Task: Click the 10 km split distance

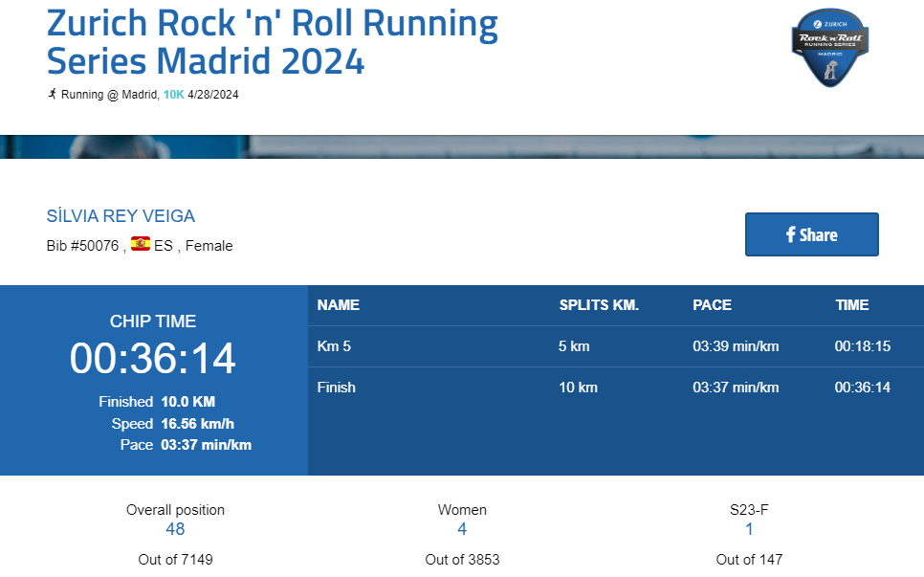Action: tap(578, 388)
